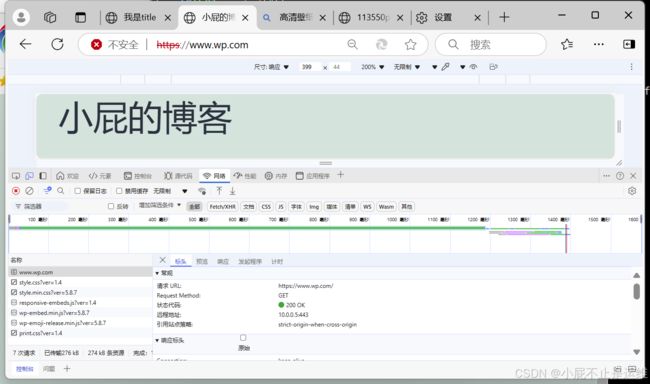The width and height of the screenshot is (650, 384).
Task: Check the 原始 raw checkbox
Action: pyautogui.click(x=243, y=338)
